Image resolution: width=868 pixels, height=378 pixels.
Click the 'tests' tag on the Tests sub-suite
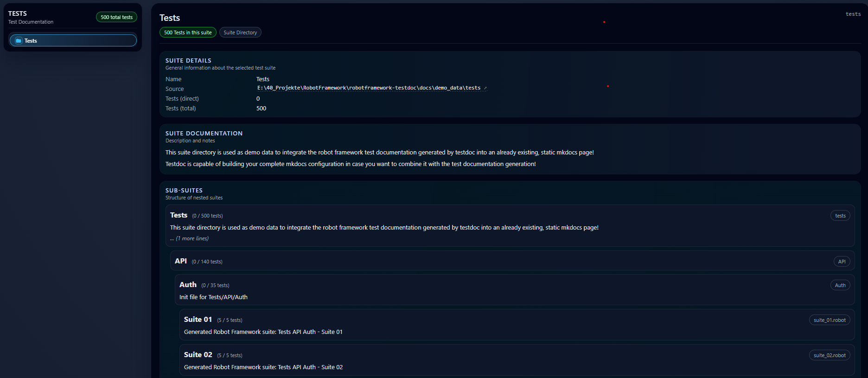point(840,216)
